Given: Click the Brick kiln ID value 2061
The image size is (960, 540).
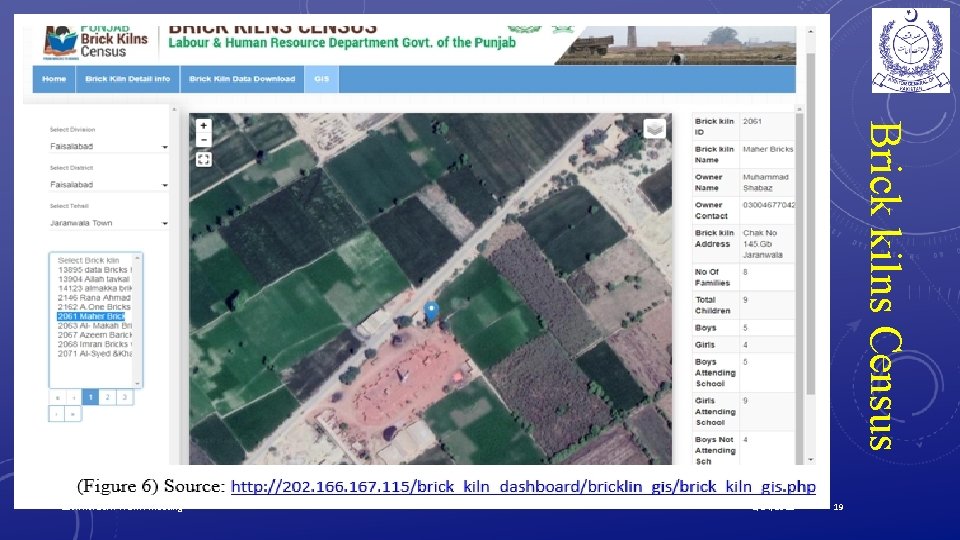Looking at the screenshot, I should point(752,121).
